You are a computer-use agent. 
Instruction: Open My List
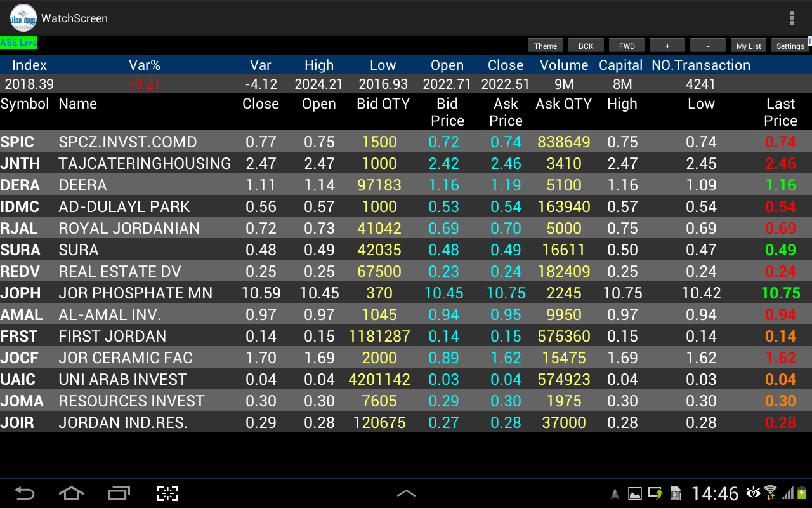pos(748,45)
